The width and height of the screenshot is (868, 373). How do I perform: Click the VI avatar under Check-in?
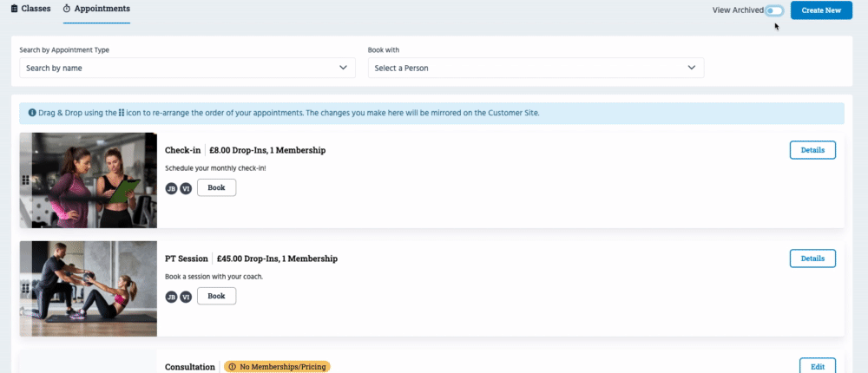pos(186,188)
